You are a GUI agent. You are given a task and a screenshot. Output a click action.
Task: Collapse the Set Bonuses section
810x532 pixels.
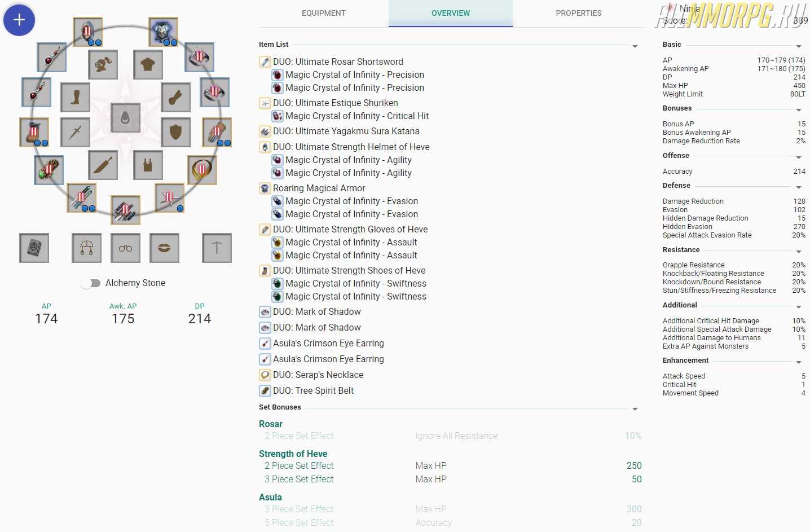click(635, 408)
